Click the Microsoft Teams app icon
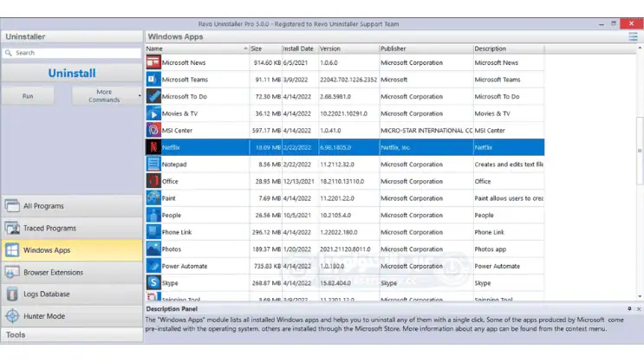 point(153,79)
